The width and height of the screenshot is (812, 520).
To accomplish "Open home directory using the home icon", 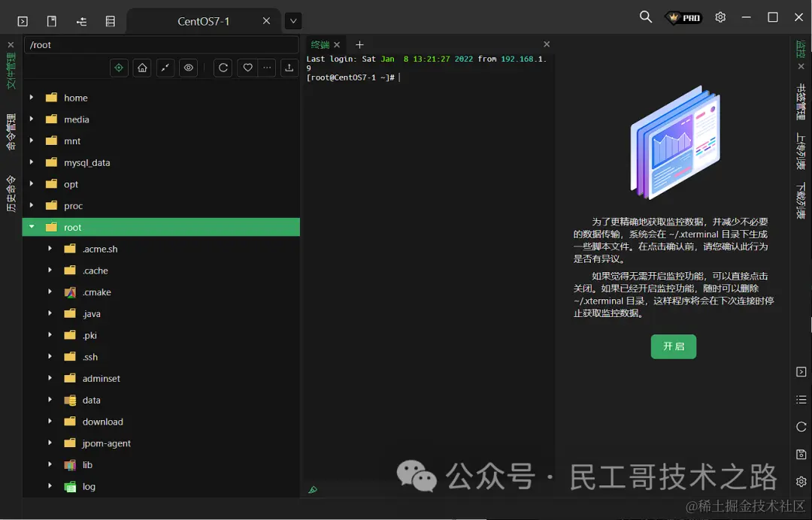I will click(141, 68).
